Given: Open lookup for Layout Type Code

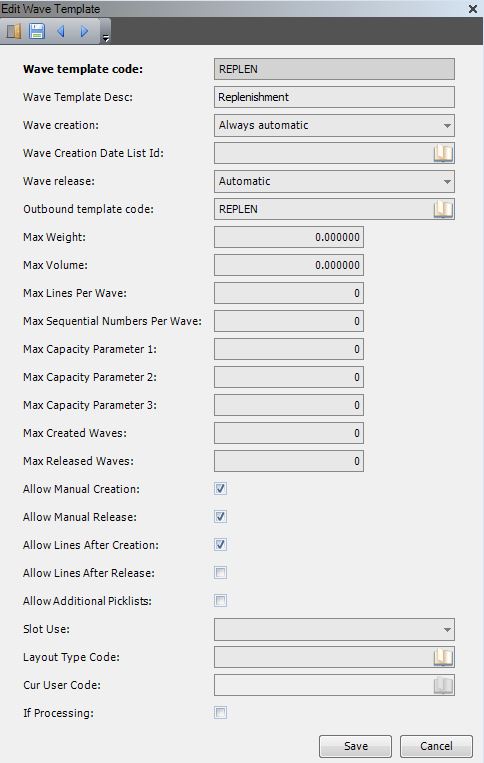Looking at the screenshot, I should [443, 657].
